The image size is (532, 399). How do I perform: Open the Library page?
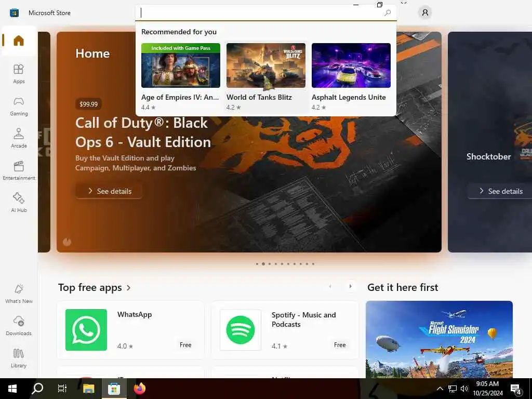[19, 358]
